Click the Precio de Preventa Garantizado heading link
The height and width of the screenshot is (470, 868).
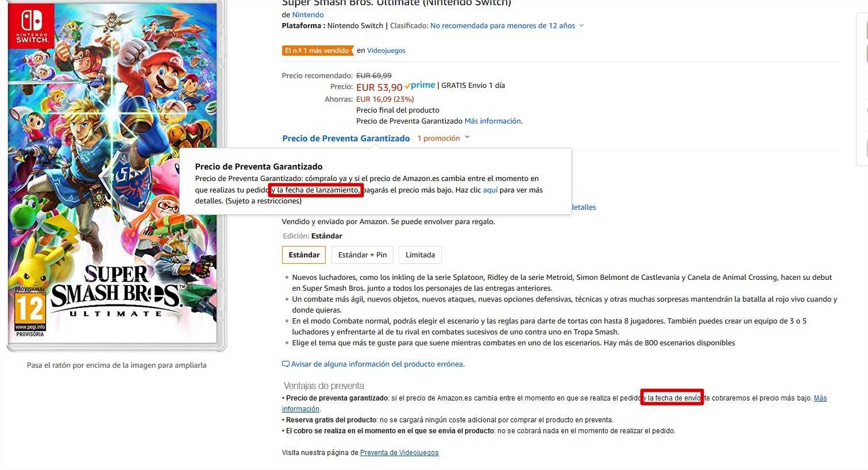pyautogui.click(x=346, y=138)
